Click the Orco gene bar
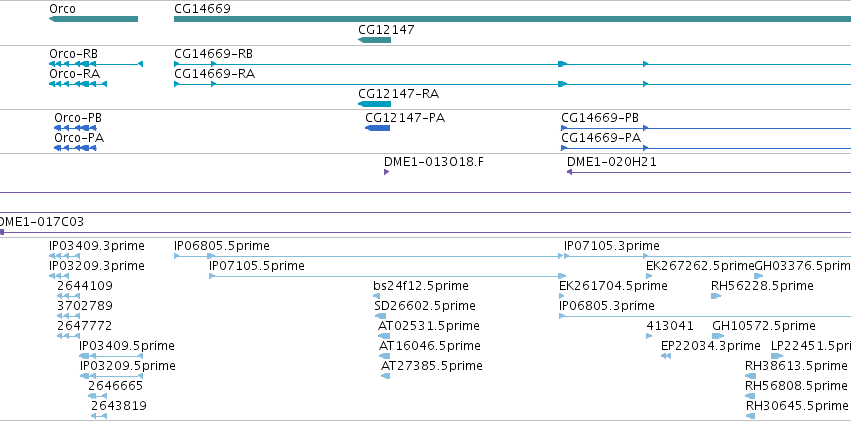This screenshot has width=851, height=421. pyautogui.click(x=93, y=19)
